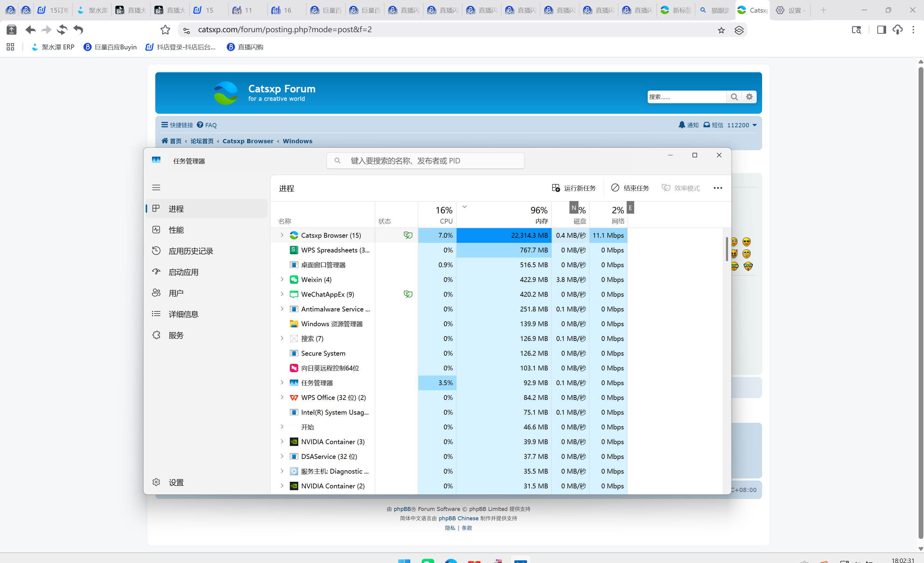
Task: Open the 112200 user dropdown menu
Action: [x=741, y=125]
